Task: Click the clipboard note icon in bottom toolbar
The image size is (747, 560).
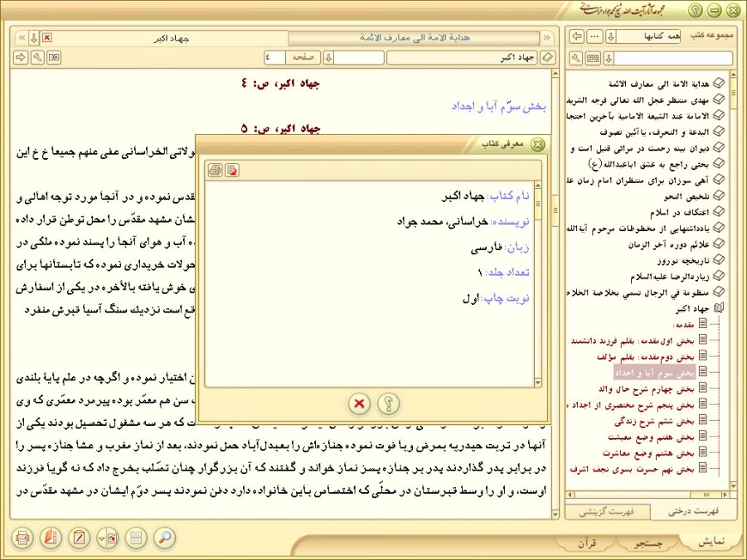Action: coord(79,538)
